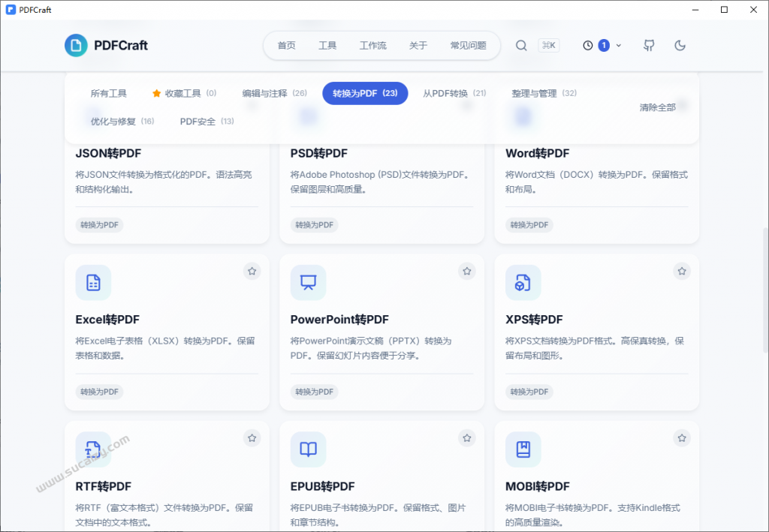Click 转换为PDF tag on PSD card
Screen dimensions: 769x532
314,225
